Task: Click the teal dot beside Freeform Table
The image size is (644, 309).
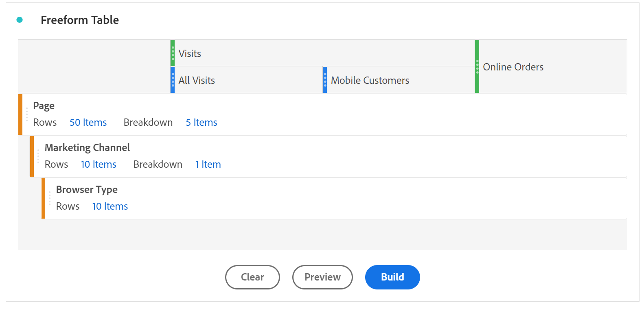Action: click(20, 20)
